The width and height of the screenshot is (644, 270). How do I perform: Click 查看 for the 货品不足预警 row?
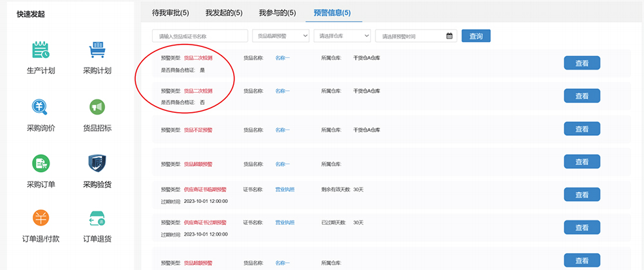[582, 129]
